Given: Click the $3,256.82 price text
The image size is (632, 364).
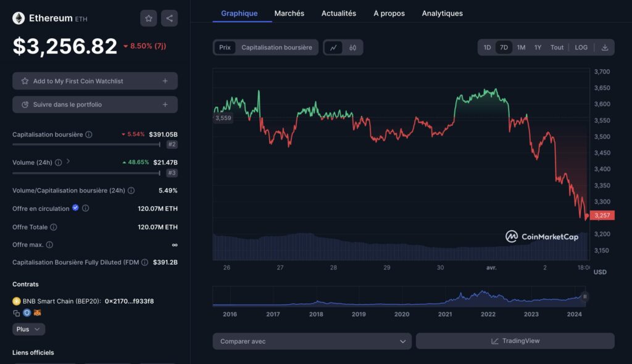Looking at the screenshot, I should pos(65,46).
